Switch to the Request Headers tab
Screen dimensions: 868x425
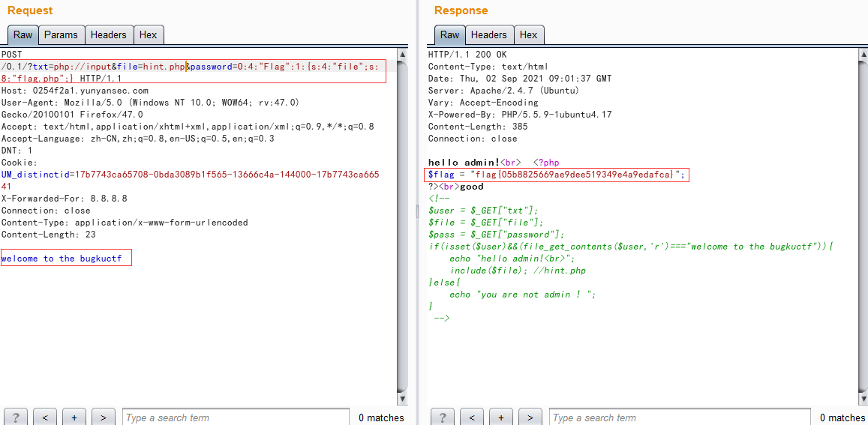click(109, 35)
